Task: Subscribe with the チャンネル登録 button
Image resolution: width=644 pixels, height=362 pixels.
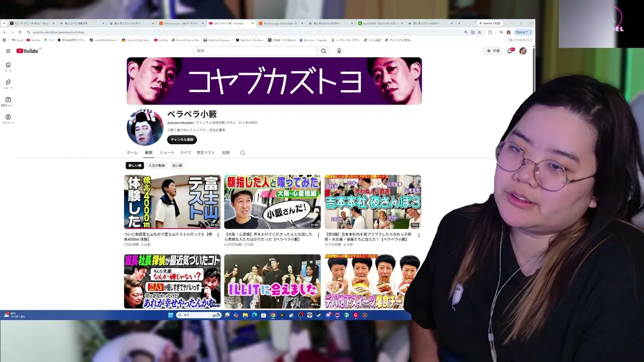Action: (182, 140)
